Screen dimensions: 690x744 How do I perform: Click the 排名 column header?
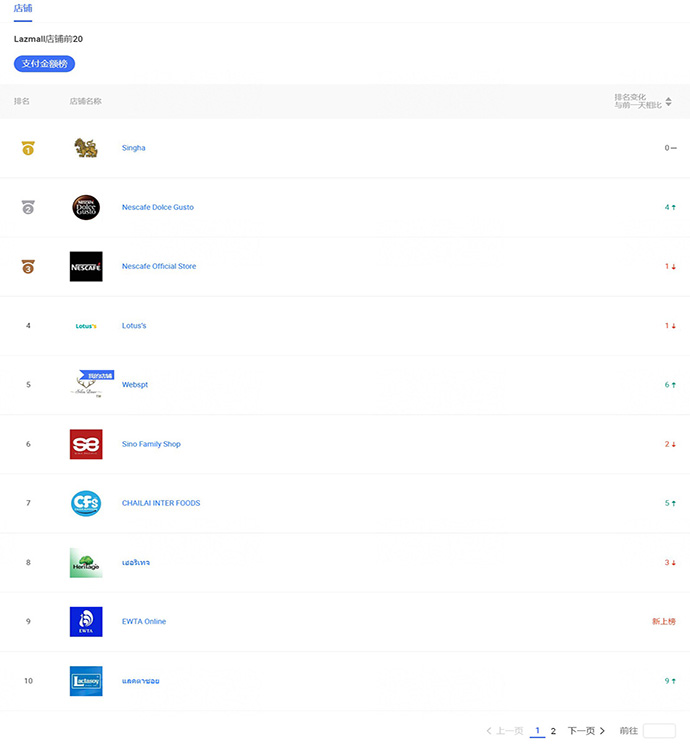(21, 101)
